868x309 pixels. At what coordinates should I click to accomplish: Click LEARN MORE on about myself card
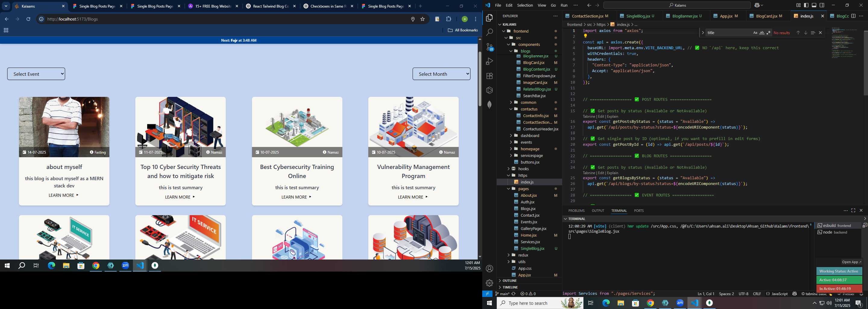point(64,195)
